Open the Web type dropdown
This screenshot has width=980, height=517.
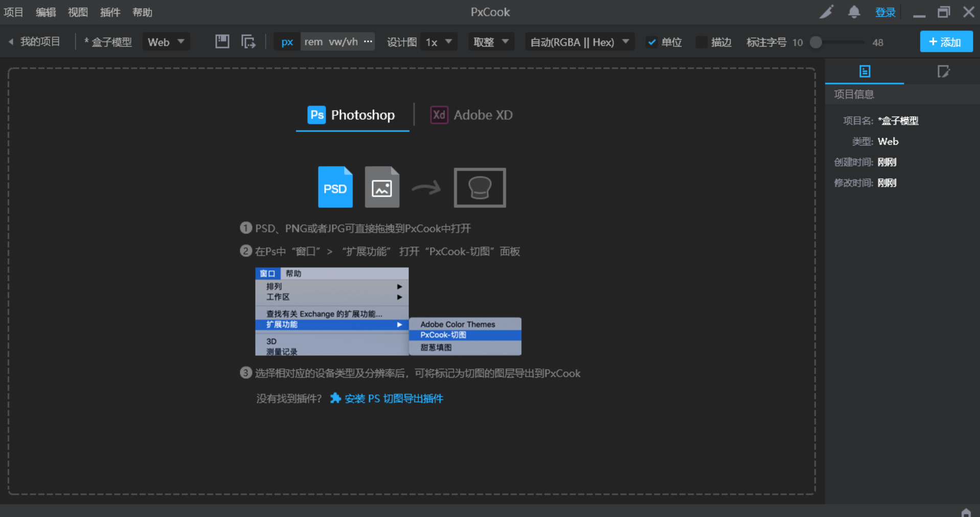click(x=166, y=42)
